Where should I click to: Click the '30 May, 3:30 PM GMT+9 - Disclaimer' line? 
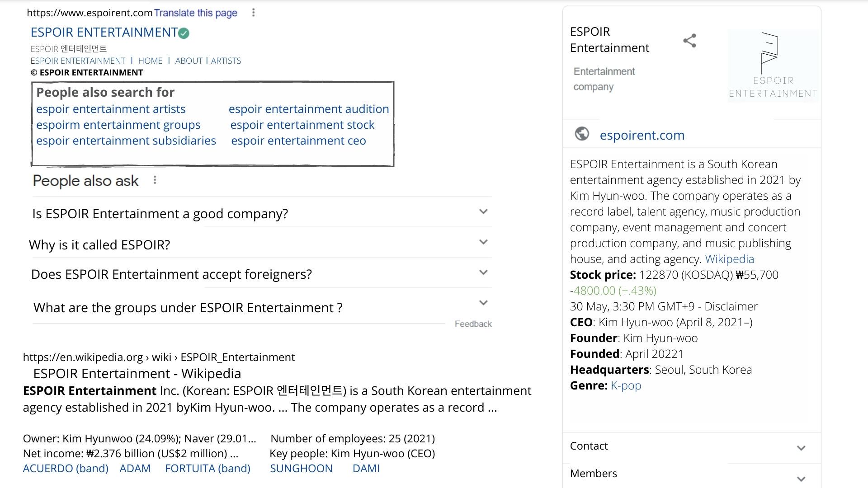[x=663, y=306]
